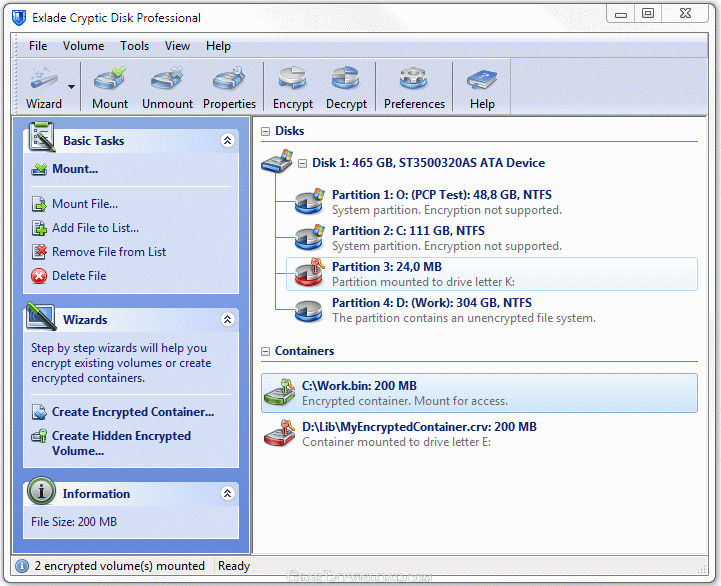
Task: Select the C:\Work.bin: 200 MB container
Action: pos(479,393)
